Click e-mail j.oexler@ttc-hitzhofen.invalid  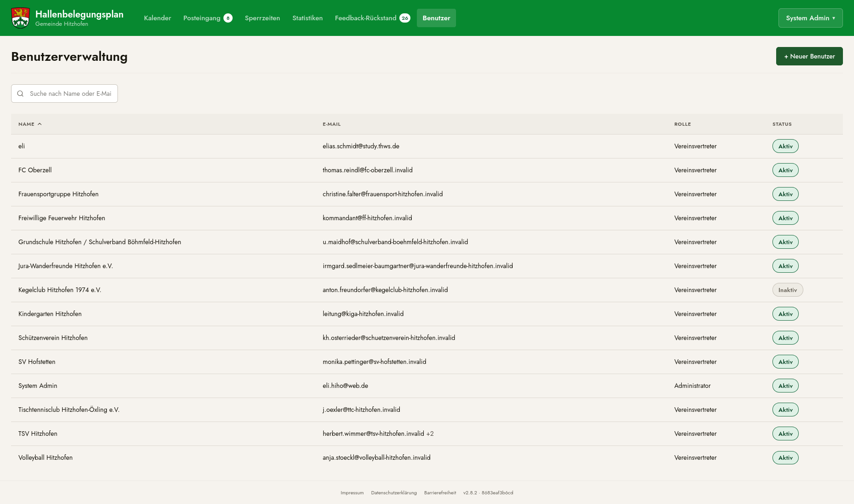click(362, 410)
